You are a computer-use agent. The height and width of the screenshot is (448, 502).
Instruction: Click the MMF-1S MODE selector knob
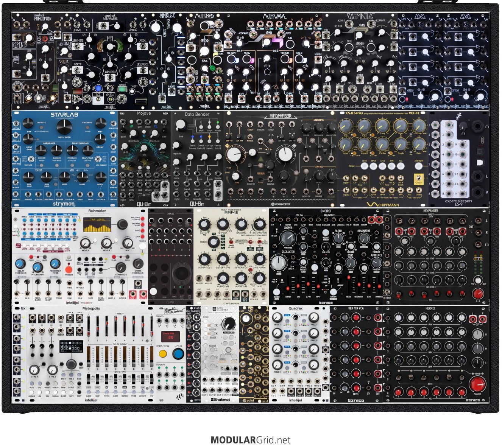pos(214,242)
